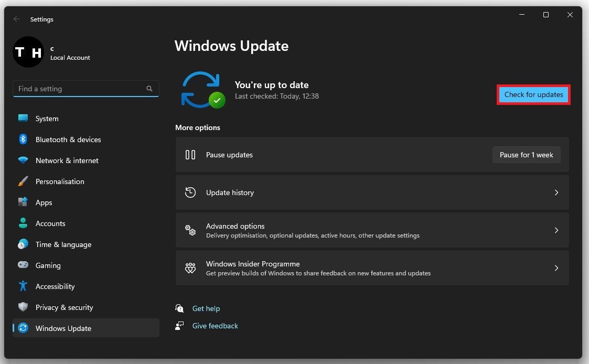Open the Get help link
The width and height of the screenshot is (589, 364).
[x=206, y=308]
